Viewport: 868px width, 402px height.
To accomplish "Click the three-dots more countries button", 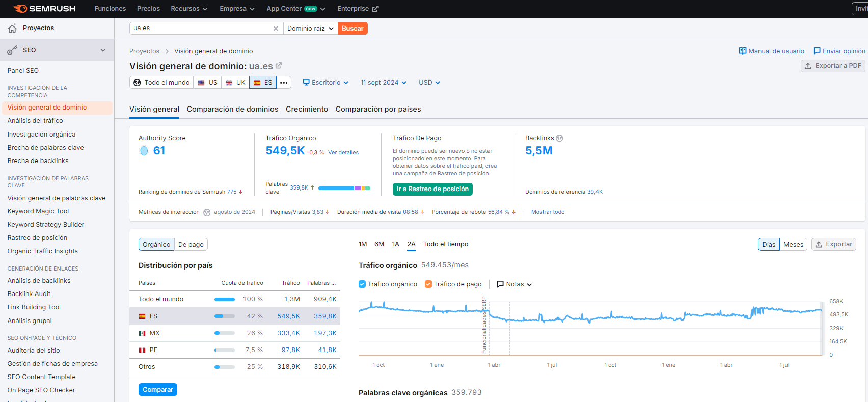I will point(284,83).
